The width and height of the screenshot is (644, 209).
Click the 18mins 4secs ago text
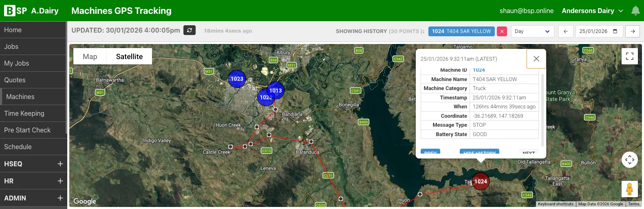pyautogui.click(x=228, y=31)
